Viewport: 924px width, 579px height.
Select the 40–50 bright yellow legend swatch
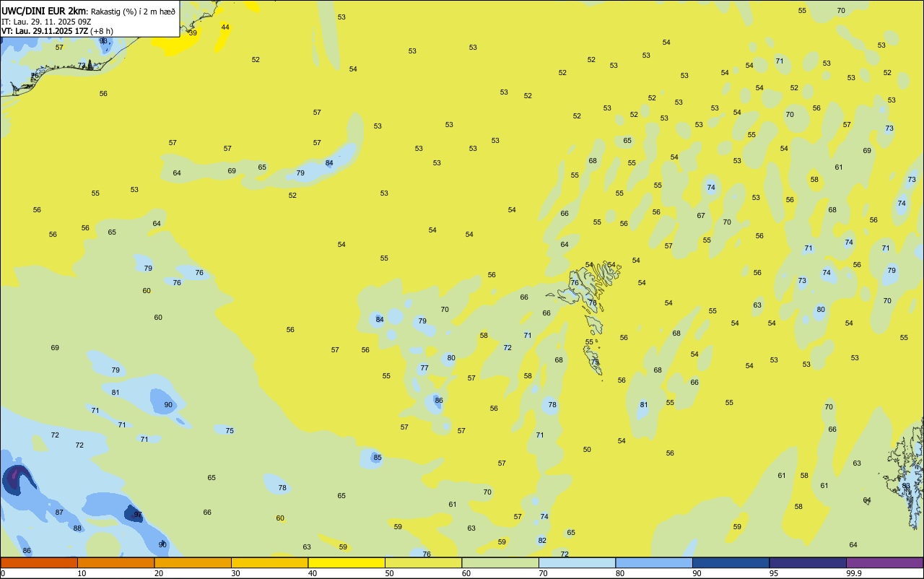pyautogui.click(x=346, y=562)
